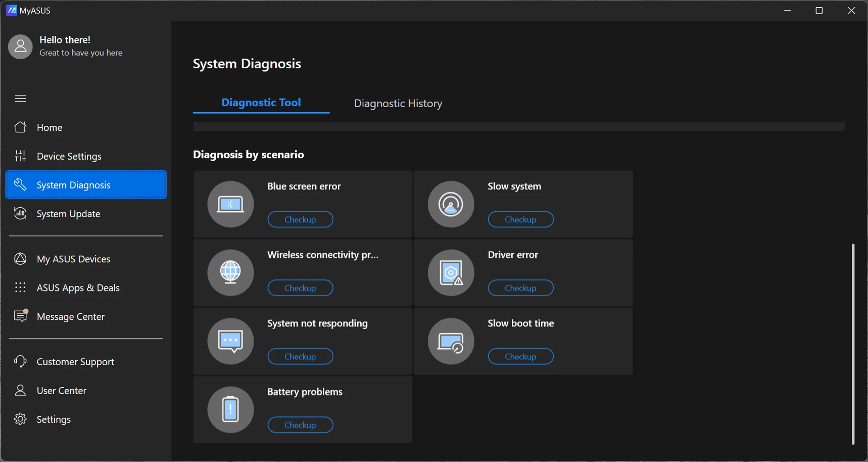Click the Home house icon

tap(20, 127)
